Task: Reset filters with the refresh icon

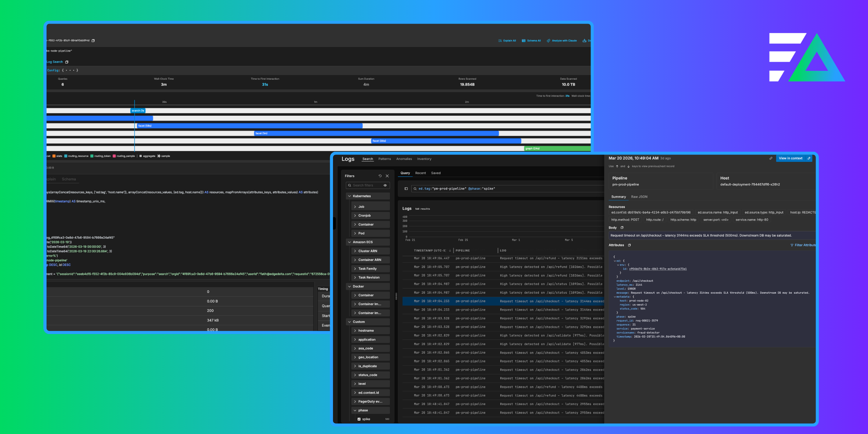Action: pos(380,176)
